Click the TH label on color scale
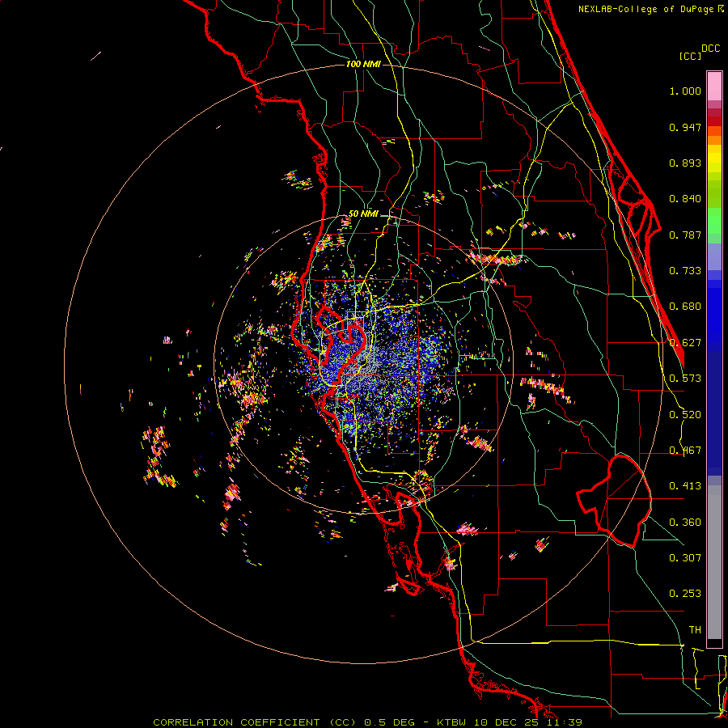Screen dimensions: 728x728 tap(695, 630)
